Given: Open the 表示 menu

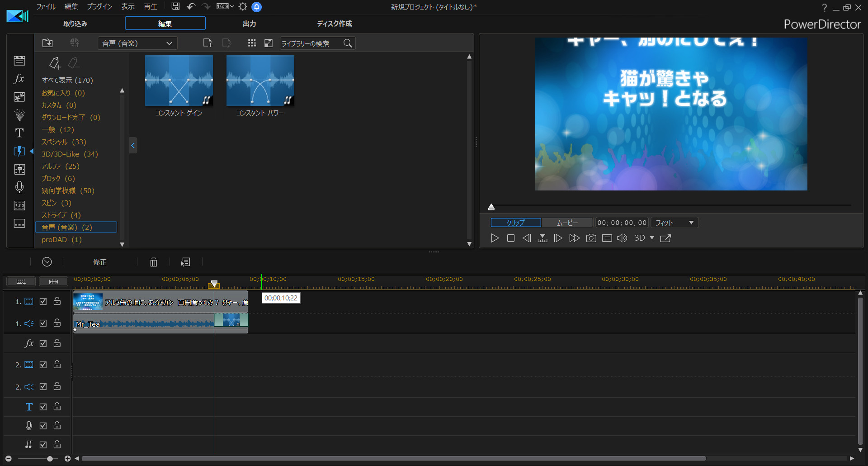Looking at the screenshot, I should 128,6.
